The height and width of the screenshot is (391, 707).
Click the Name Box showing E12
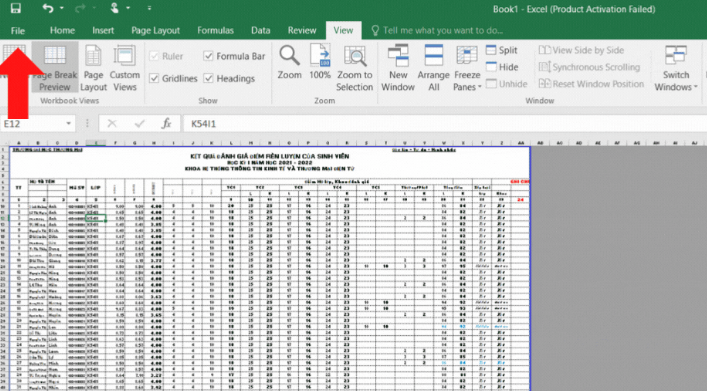click(x=32, y=124)
